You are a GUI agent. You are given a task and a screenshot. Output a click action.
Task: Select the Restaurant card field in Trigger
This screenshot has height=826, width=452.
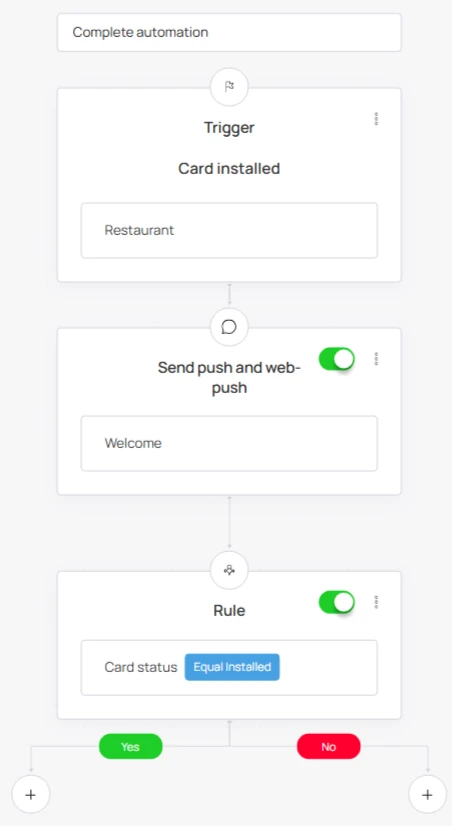229,230
